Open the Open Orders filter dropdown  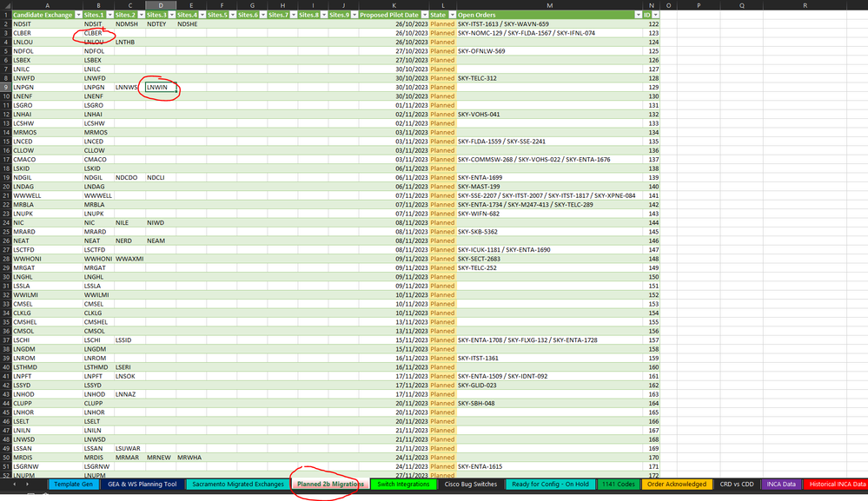(639, 15)
